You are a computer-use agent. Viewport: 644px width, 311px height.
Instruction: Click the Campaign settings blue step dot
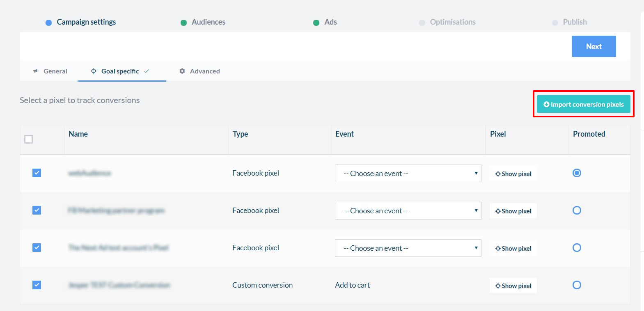click(48, 23)
